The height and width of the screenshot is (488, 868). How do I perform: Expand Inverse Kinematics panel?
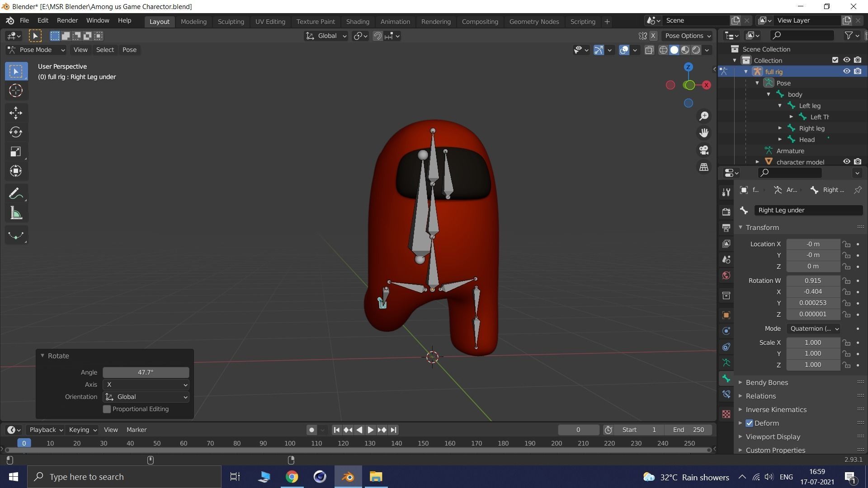click(776, 409)
